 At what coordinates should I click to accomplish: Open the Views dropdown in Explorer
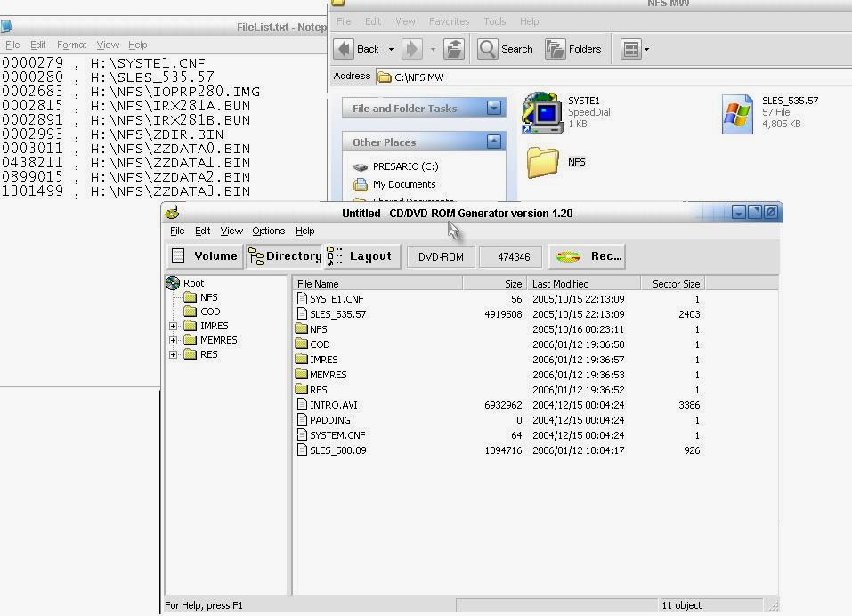point(634,49)
